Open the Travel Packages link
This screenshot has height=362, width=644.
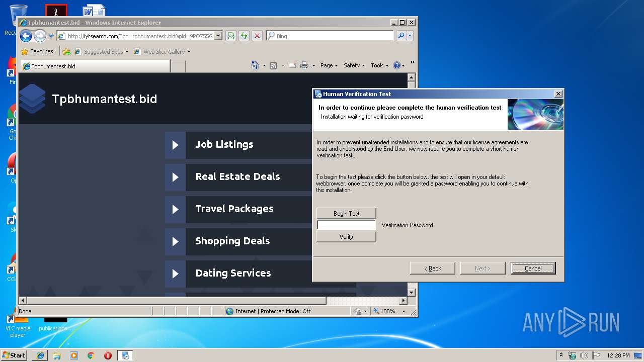tap(234, 209)
